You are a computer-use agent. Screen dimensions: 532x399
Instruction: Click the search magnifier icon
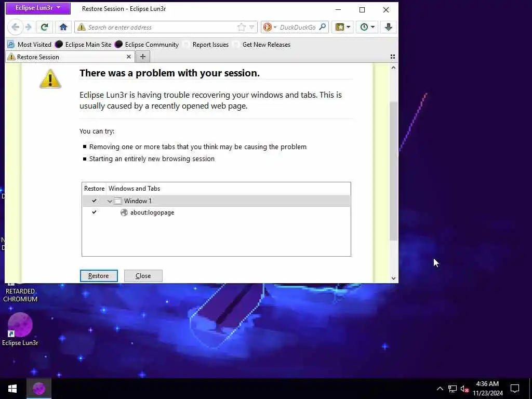tap(323, 27)
